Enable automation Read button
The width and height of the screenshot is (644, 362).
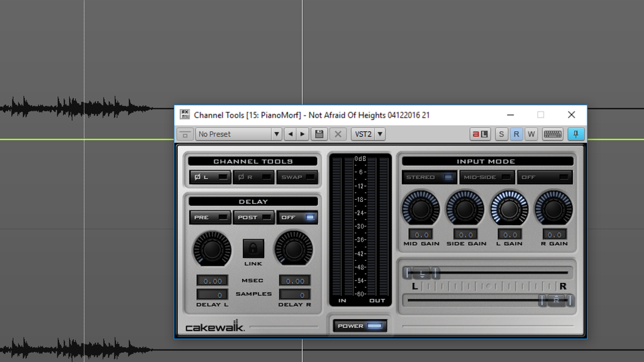click(516, 134)
